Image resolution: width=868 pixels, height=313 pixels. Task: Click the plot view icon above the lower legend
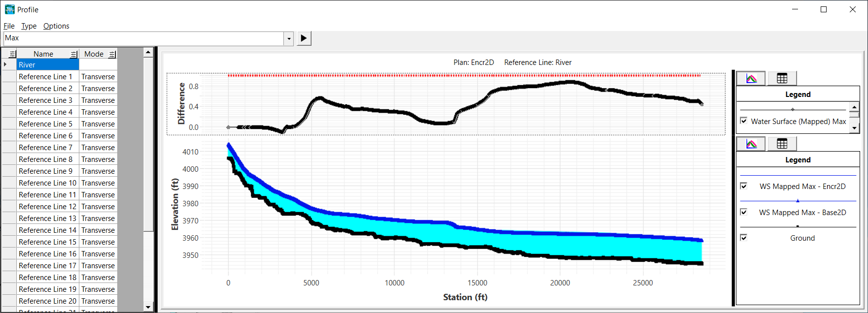[x=751, y=144]
